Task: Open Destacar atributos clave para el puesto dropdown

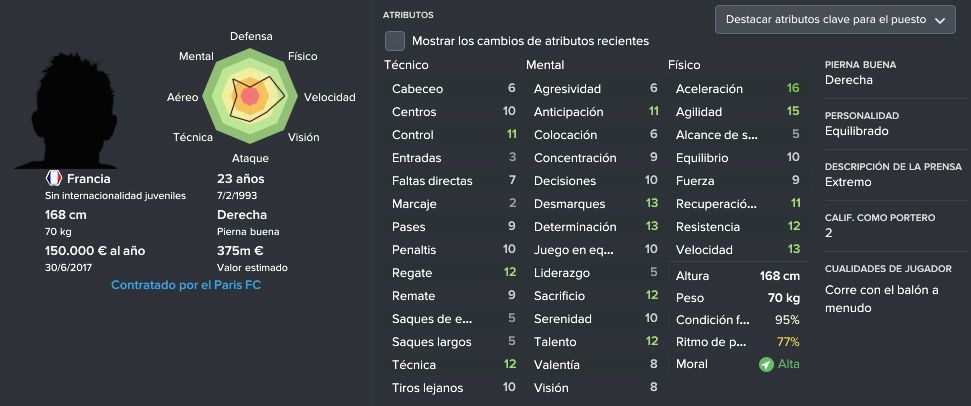Action: pos(835,20)
